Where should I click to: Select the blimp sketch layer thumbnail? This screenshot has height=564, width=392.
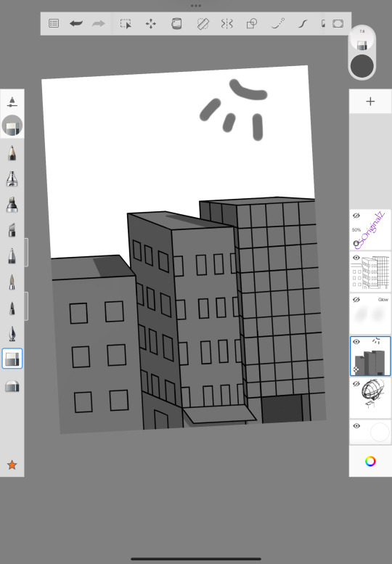[370, 398]
